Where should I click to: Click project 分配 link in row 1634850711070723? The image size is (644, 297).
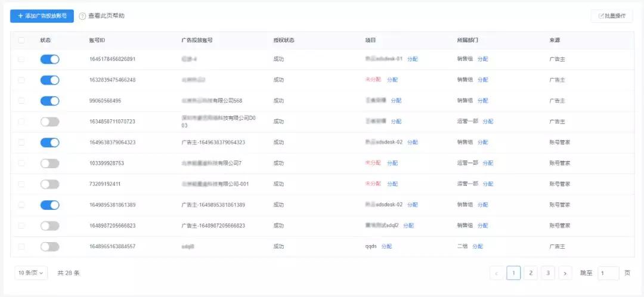pos(396,122)
